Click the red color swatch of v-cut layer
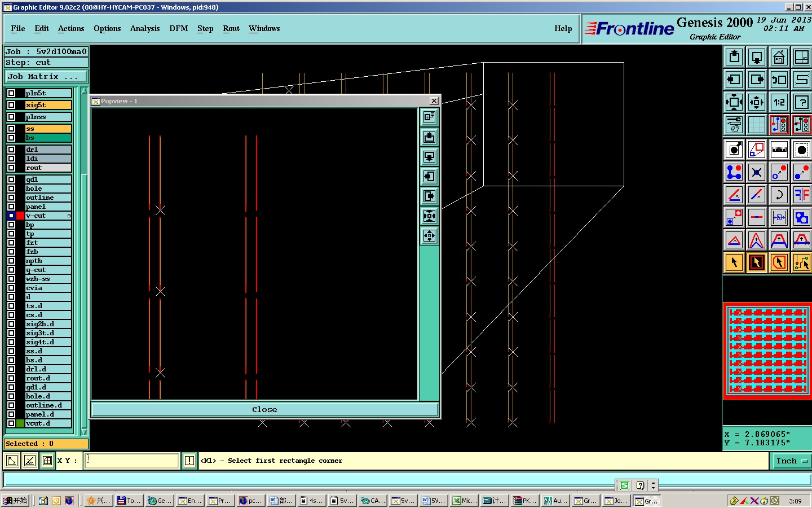 20,216
